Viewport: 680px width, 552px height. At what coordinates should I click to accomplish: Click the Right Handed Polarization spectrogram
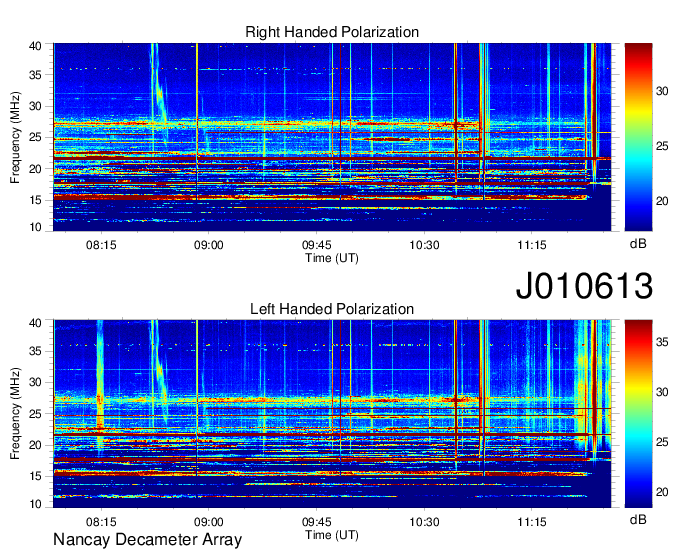332,137
